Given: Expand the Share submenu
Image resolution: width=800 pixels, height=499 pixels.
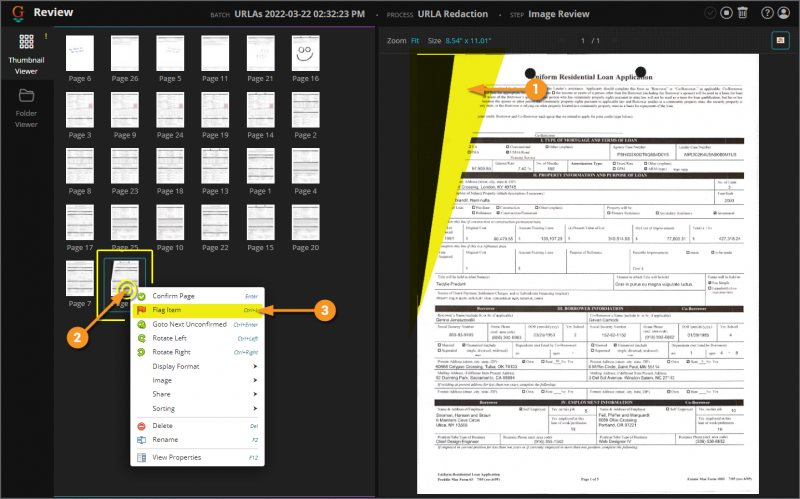Looking at the screenshot, I should (x=197, y=394).
